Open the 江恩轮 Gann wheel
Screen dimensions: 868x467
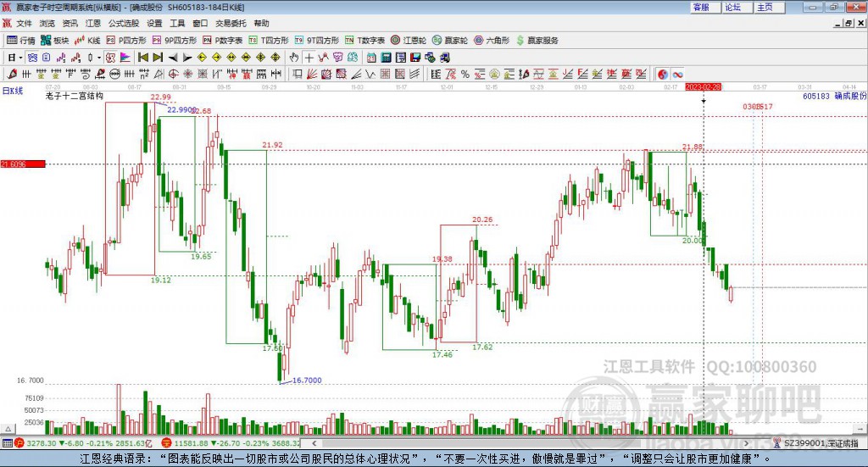409,41
